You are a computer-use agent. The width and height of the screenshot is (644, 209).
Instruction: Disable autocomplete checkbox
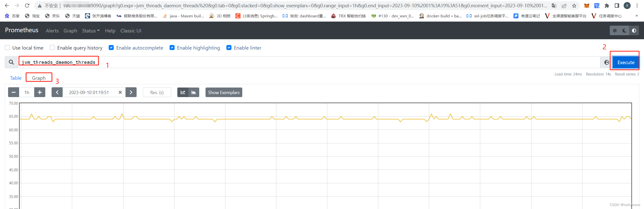[111, 48]
